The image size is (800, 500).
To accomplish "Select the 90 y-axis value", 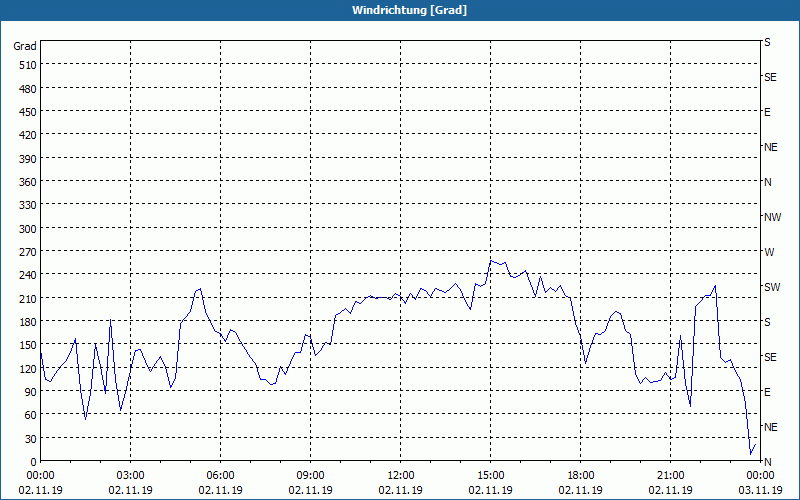I will [x=31, y=392].
